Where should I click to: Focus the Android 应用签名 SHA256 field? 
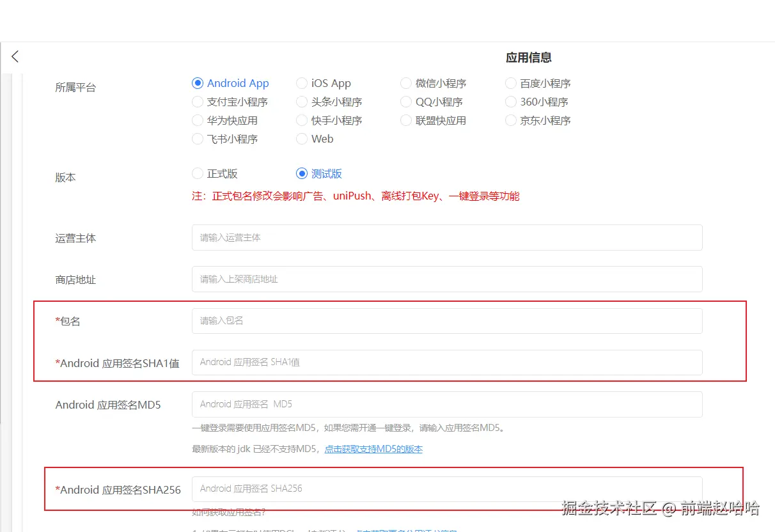(447, 489)
